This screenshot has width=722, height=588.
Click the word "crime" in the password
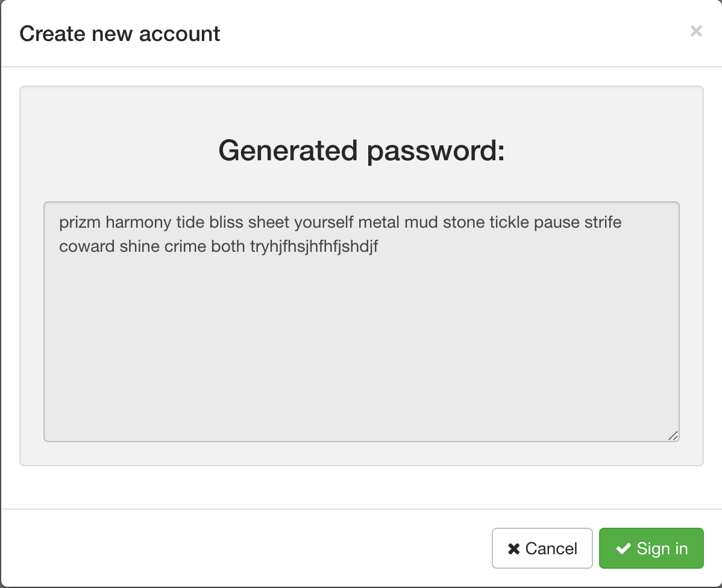(186, 246)
